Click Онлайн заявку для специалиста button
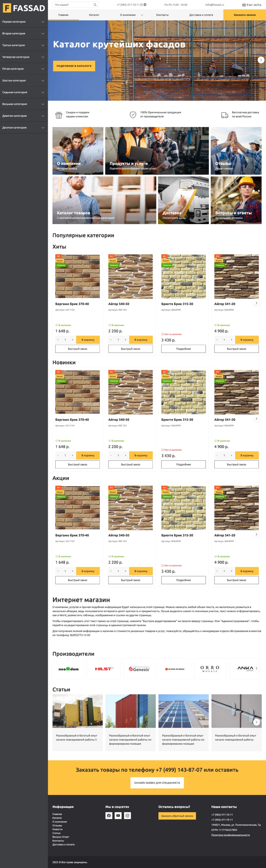This screenshot has height=868, width=266. pos(157,783)
